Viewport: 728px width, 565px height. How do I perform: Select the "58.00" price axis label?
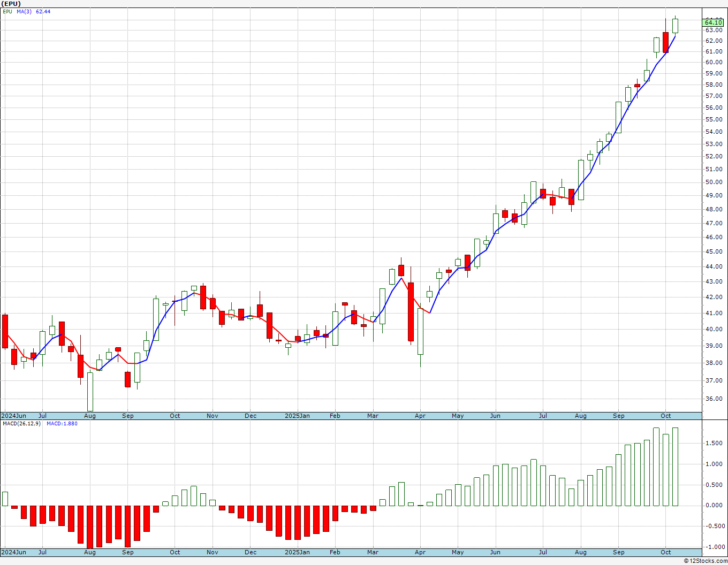[714, 85]
